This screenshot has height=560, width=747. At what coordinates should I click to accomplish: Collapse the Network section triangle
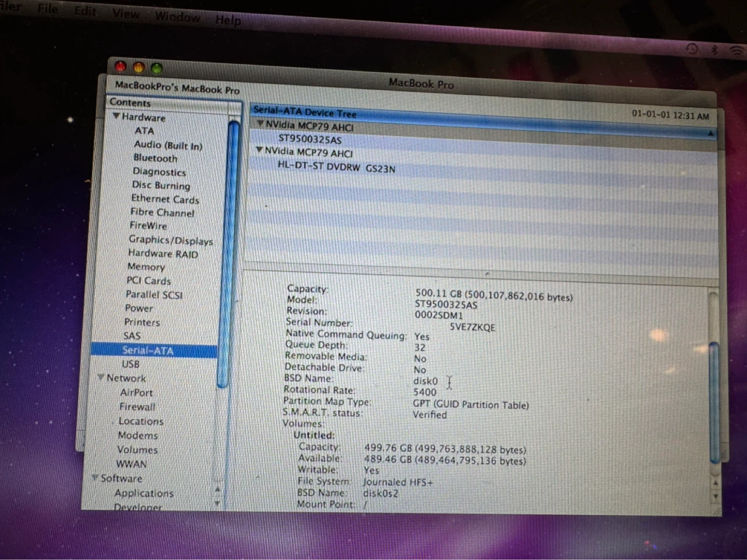pyautogui.click(x=101, y=377)
